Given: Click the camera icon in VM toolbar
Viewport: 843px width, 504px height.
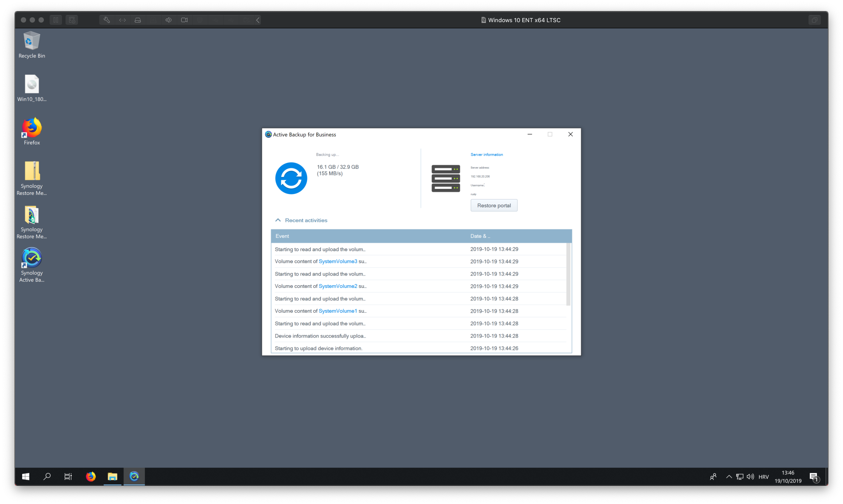Looking at the screenshot, I should point(184,20).
